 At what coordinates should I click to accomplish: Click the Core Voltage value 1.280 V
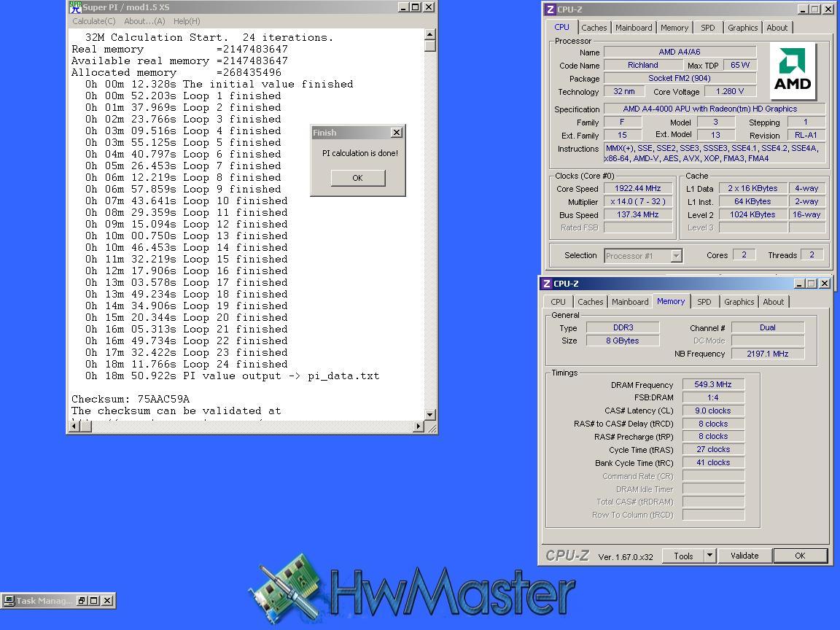coord(730,92)
